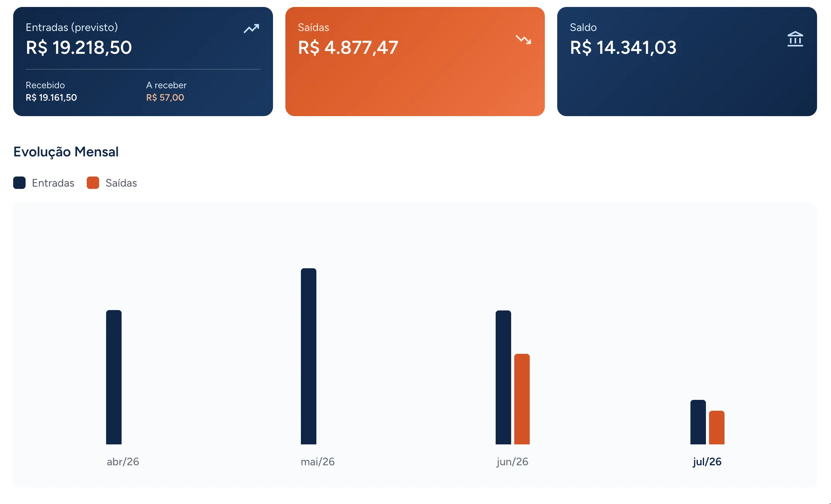Click the bank building icon on Saldo card
The width and height of the screenshot is (831, 504).
coord(795,39)
